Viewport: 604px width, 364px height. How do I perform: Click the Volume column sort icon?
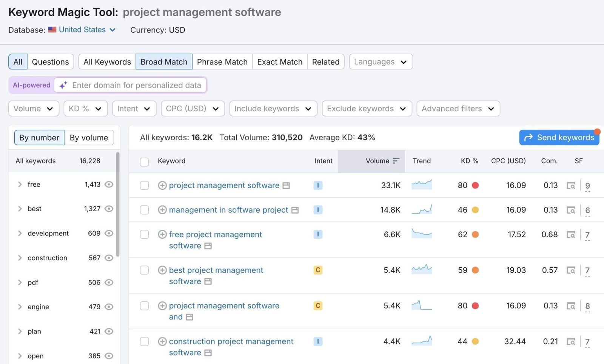coord(396,161)
